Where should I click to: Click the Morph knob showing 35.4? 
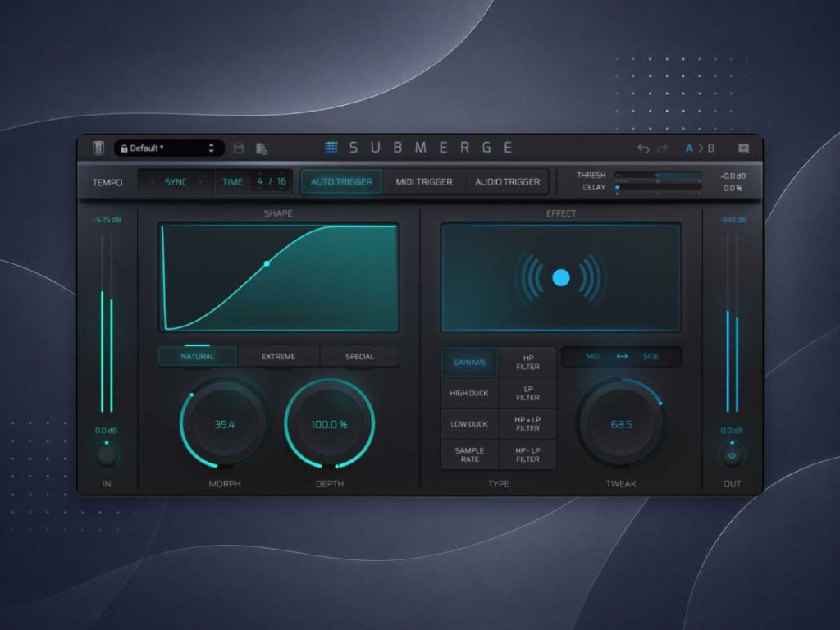click(225, 424)
